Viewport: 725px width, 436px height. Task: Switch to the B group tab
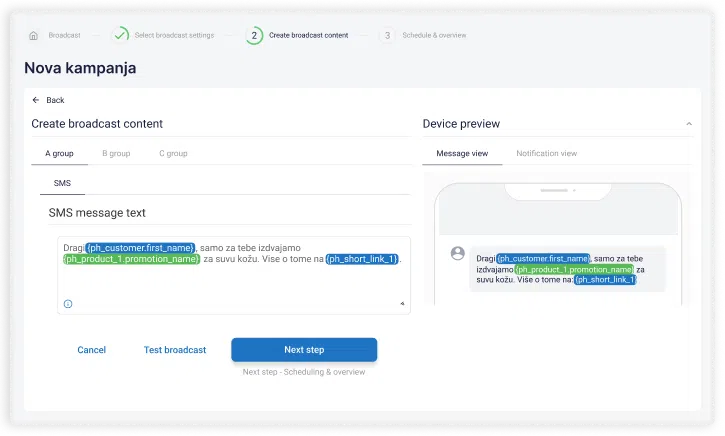(x=116, y=154)
